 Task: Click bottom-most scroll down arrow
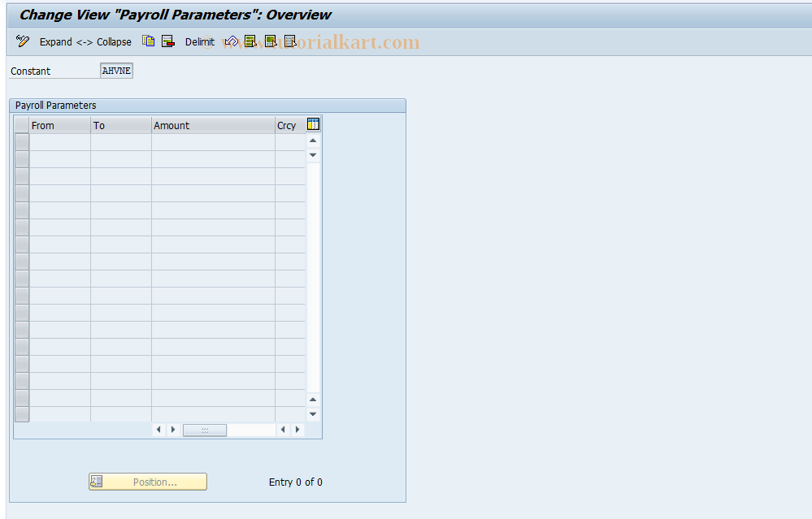coord(313,414)
